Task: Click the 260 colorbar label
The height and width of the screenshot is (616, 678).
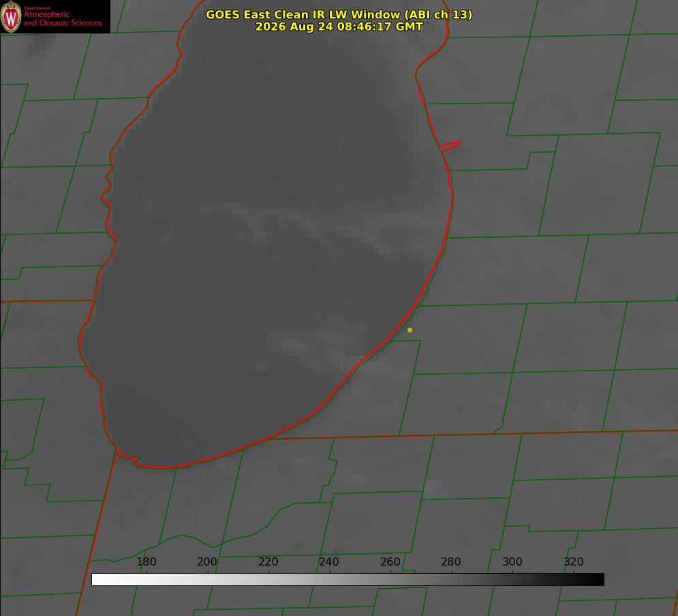Action: coord(390,561)
